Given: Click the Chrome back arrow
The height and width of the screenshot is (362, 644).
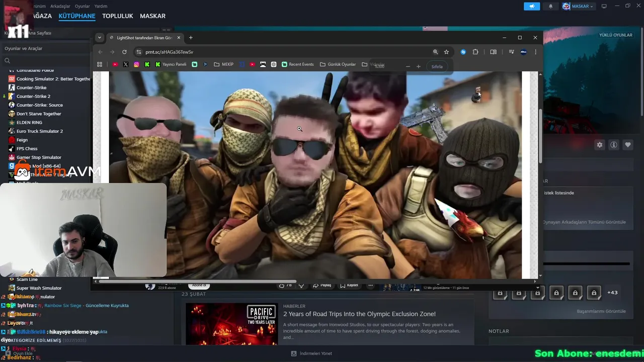Looking at the screenshot, I should pyautogui.click(x=100, y=52).
